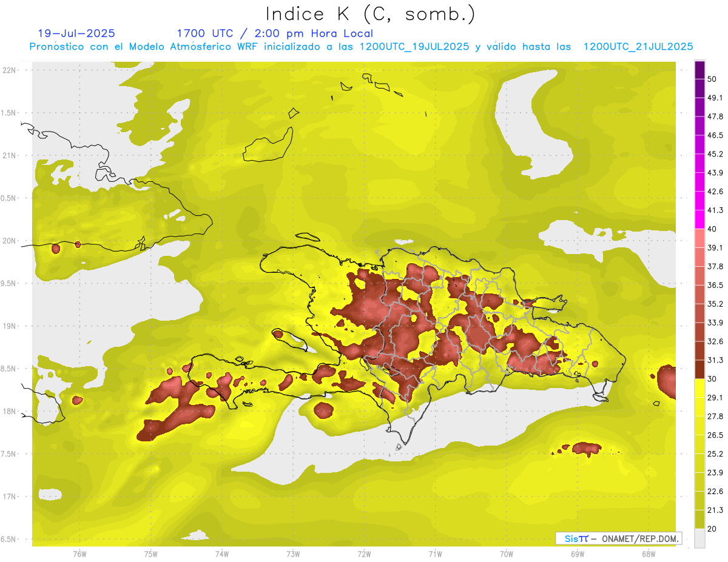Click "1700 UTC / 2:00 pm Hora Local" text
The width and height of the screenshot is (728, 562).
275,33
